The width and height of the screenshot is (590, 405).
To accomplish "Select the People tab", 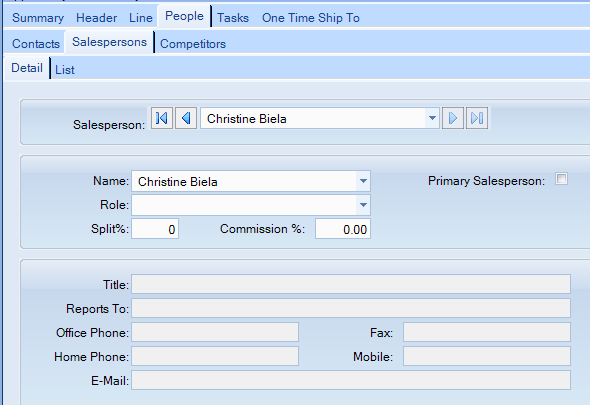I will click(184, 16).
